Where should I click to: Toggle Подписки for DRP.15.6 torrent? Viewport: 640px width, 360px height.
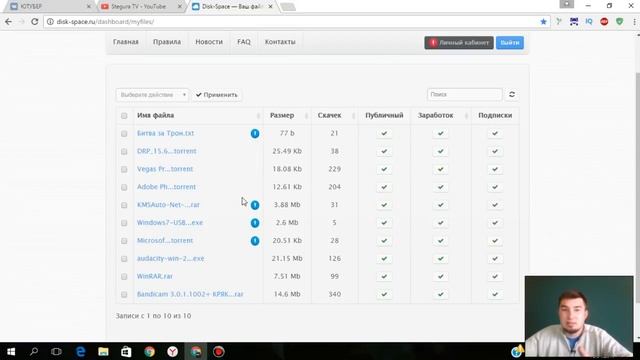pos(495,151)
